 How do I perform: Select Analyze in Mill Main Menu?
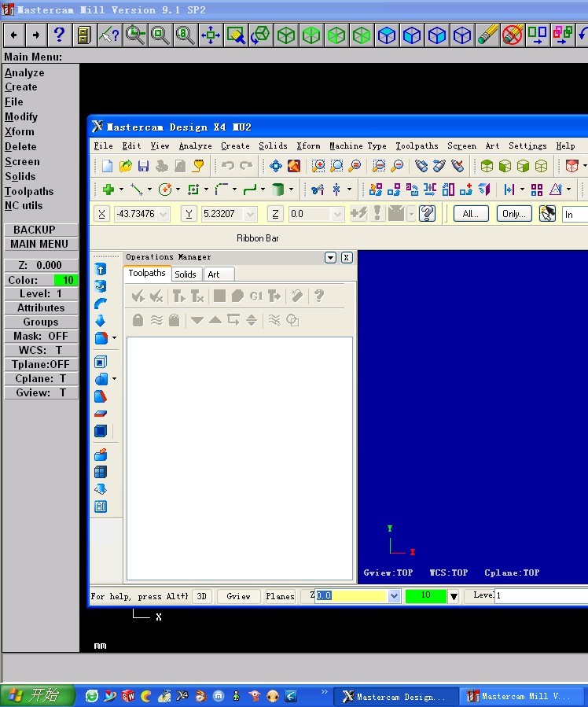(x=24, y=72)
